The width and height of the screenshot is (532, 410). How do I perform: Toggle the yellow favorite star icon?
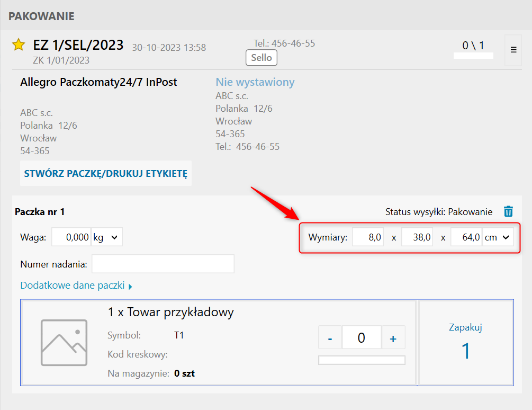pos(19,45)
